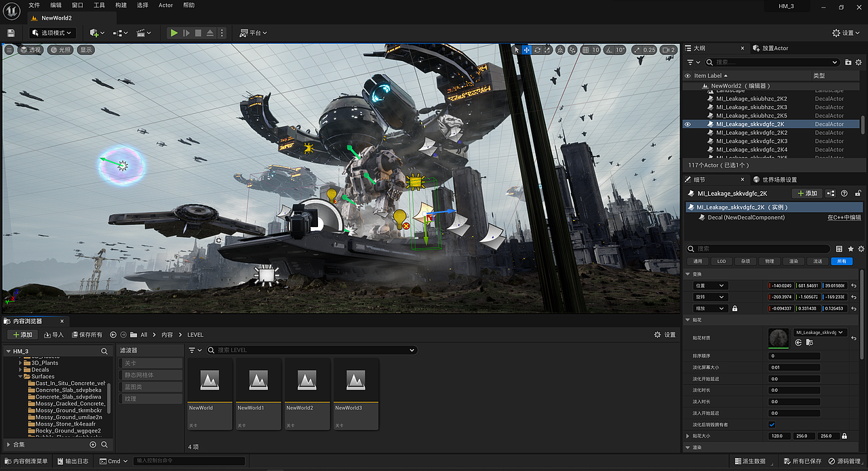Select the 所有 filter in Details
Image resolution: width=868 pixels, height=471 pixels.
coord(842,261)
